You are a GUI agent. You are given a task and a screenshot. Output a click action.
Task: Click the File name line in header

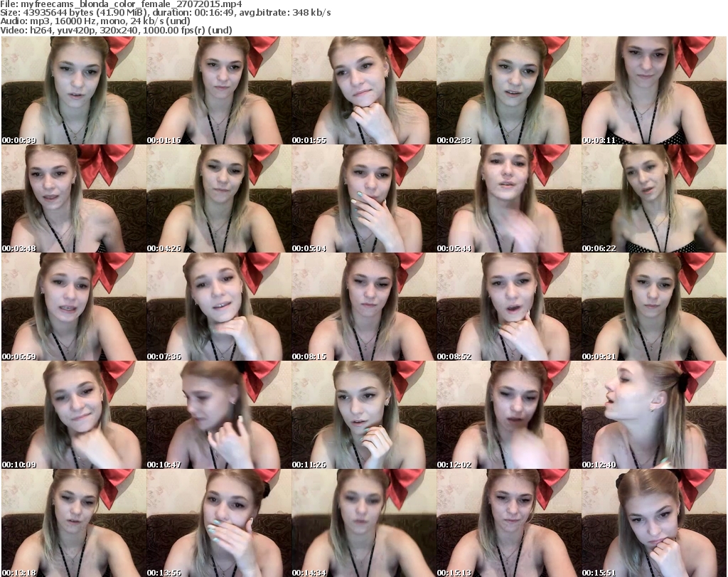pos(121,4)
